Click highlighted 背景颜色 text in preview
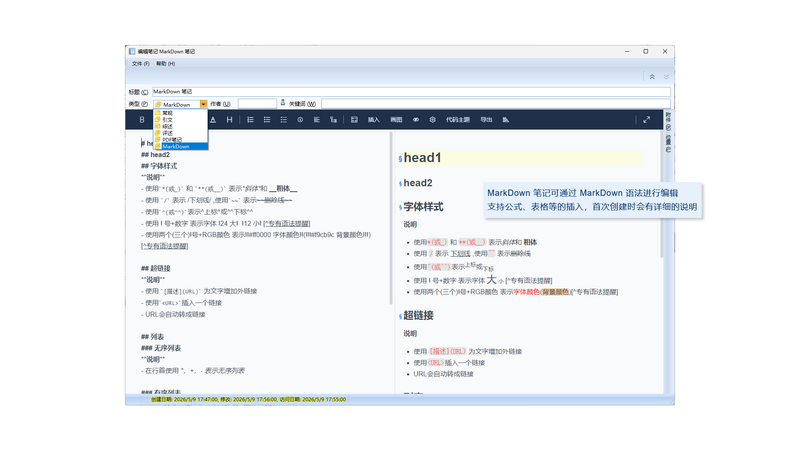Screen dimensions: 800x450 pyautogui.click(x=555, y=292)
